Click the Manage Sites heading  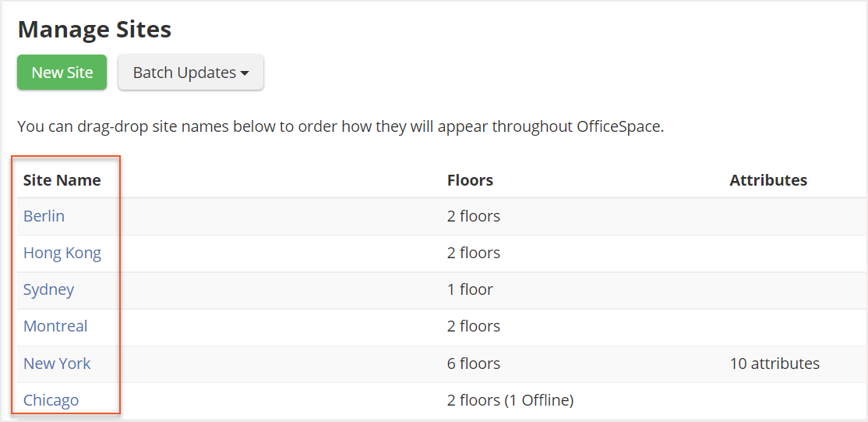[94, 30]
